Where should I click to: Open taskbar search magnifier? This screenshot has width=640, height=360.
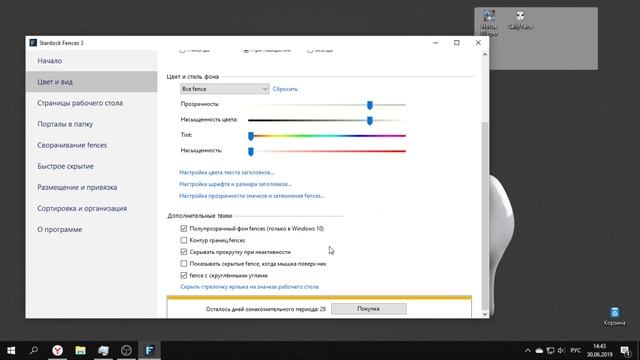pos(34,350)
